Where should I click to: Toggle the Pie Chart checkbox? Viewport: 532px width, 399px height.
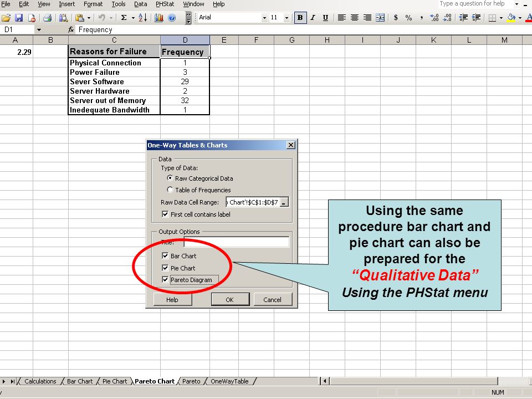pos(165,268)
